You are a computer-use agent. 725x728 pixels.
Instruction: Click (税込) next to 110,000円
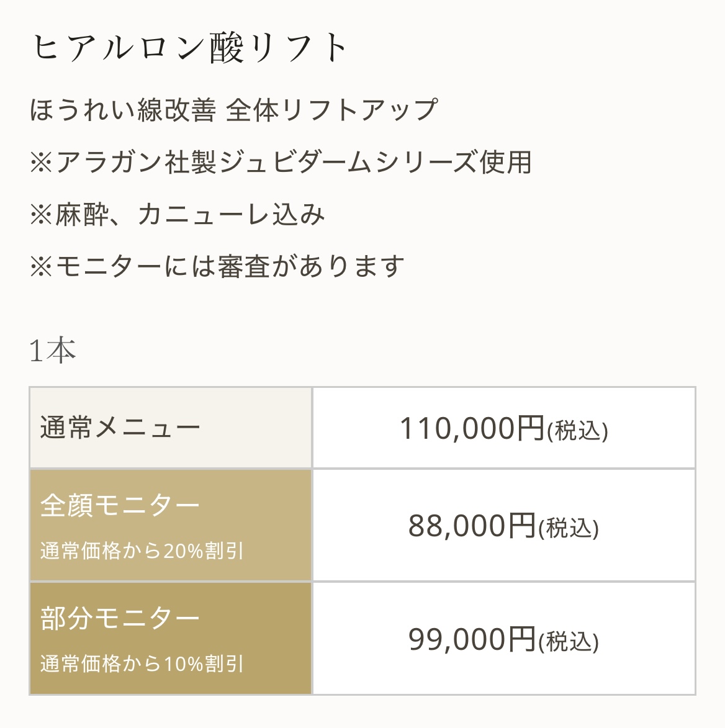(x=577, y=430)
